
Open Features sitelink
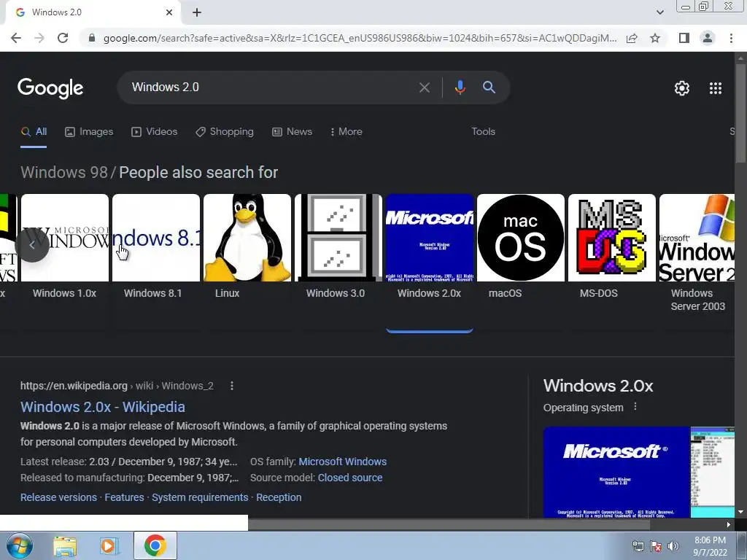124,497
